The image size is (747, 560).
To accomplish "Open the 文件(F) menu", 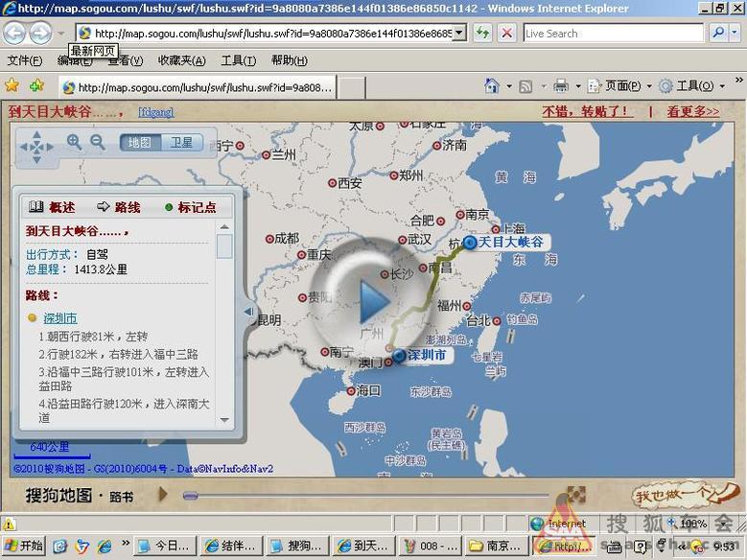I will click(x=25, y=61).
